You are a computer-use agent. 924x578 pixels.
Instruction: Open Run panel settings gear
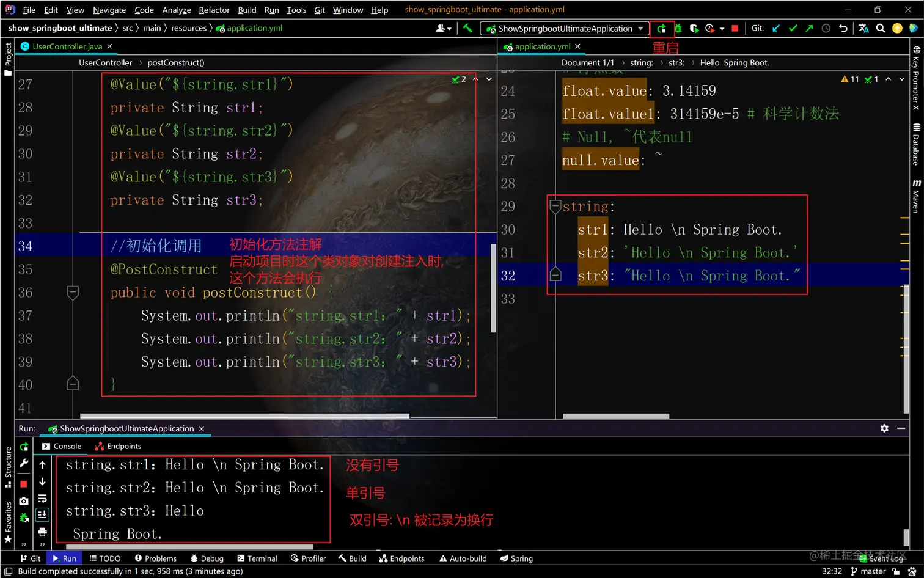[884, 428]
